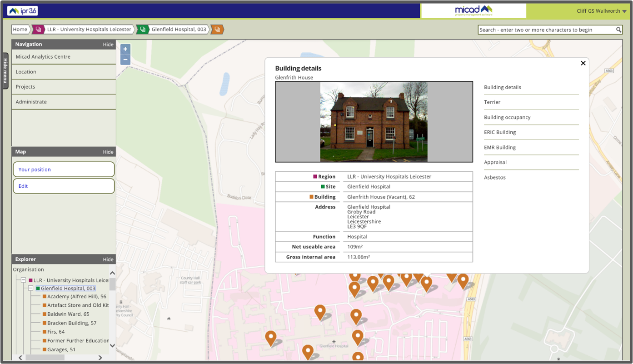Click the ipr36 logo

coord(23,11)
